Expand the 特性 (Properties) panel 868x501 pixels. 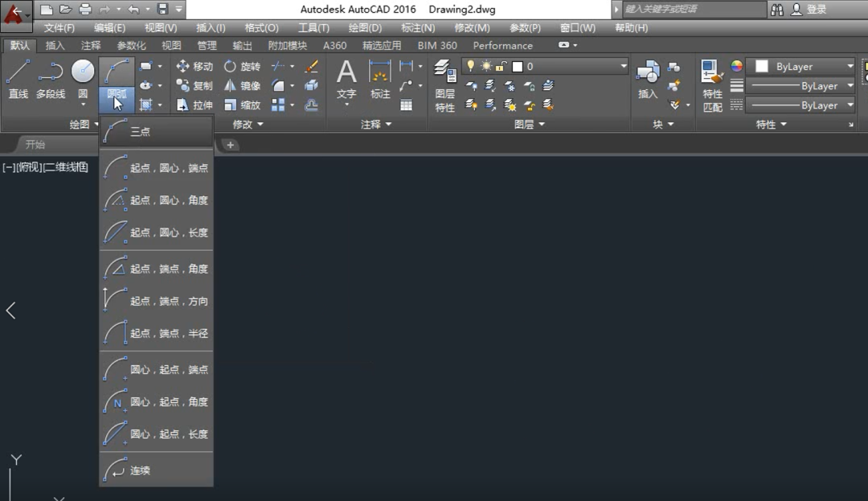771,125
